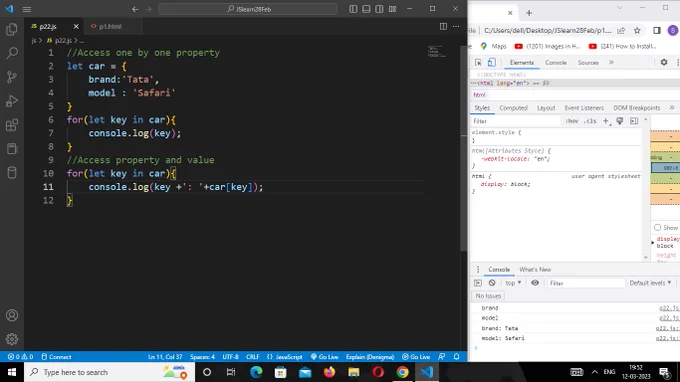Image resolution: width=680 pixels, height=382 pixels.
Task: Open the Run and Debug view
Action: [12, 101]
